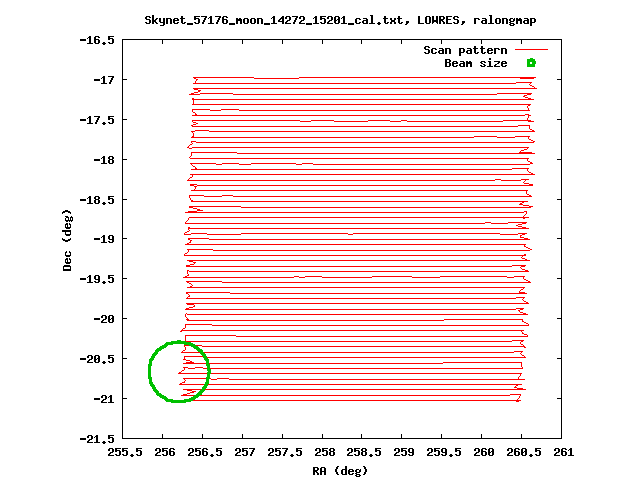Click the 260.5 RA tick label
Screen dimensions: 640x480
pyautogui.click(x=524, y=452)
